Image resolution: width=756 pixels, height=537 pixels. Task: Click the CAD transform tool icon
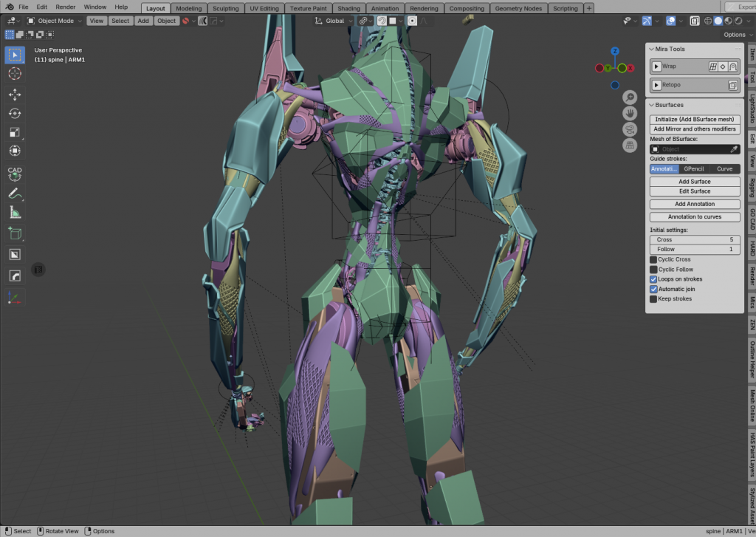click(15, 173)
